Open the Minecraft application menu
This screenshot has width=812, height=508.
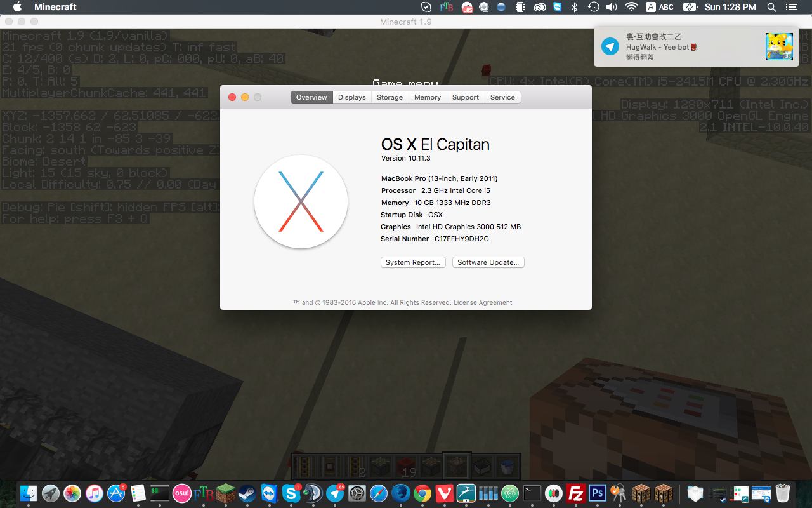(55, 7)
